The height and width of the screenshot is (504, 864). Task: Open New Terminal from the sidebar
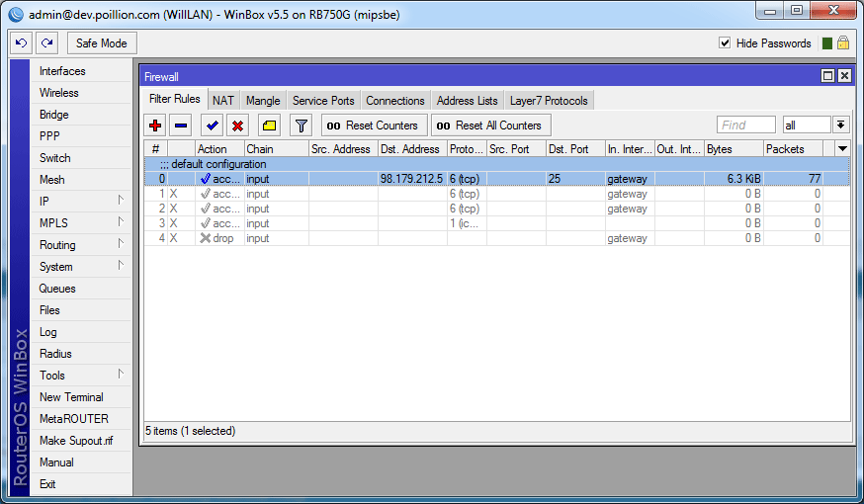[81, 397]
